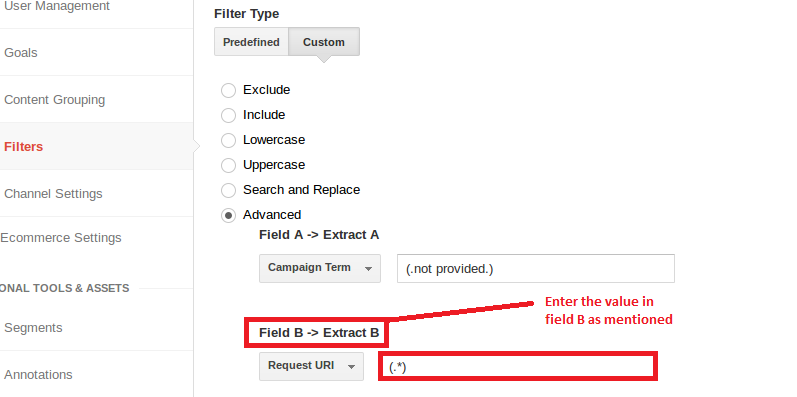Viewport: 797px width, 397px height.
Task: Open Goals in the sidebar
Action: coord(21,53)
